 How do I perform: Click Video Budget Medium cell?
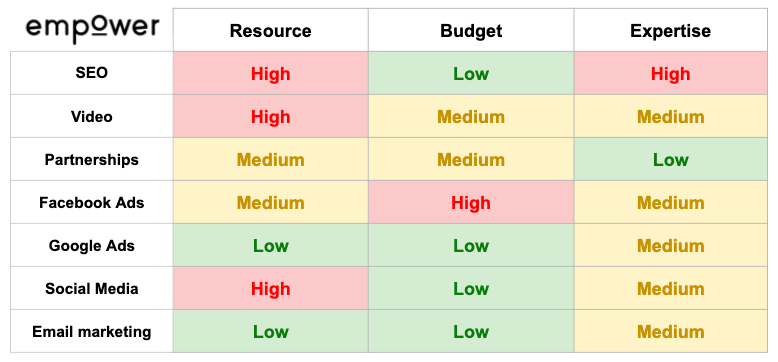click(x=471, y=117)
